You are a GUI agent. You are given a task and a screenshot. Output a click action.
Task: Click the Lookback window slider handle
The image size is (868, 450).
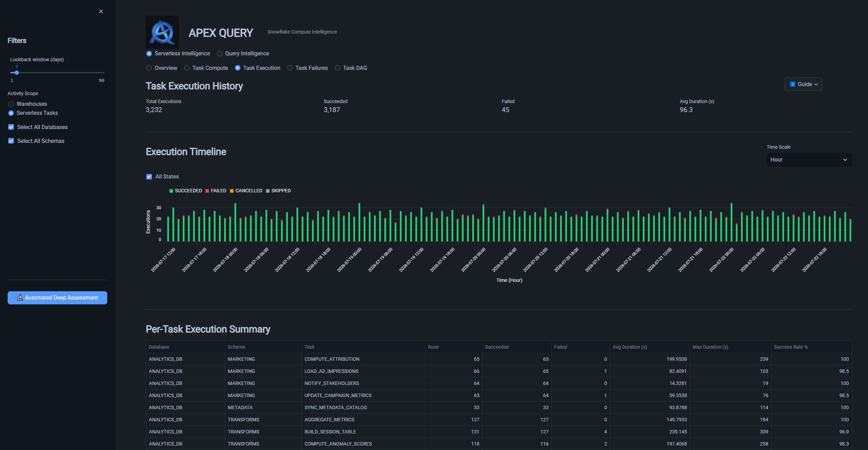(17, 73)
